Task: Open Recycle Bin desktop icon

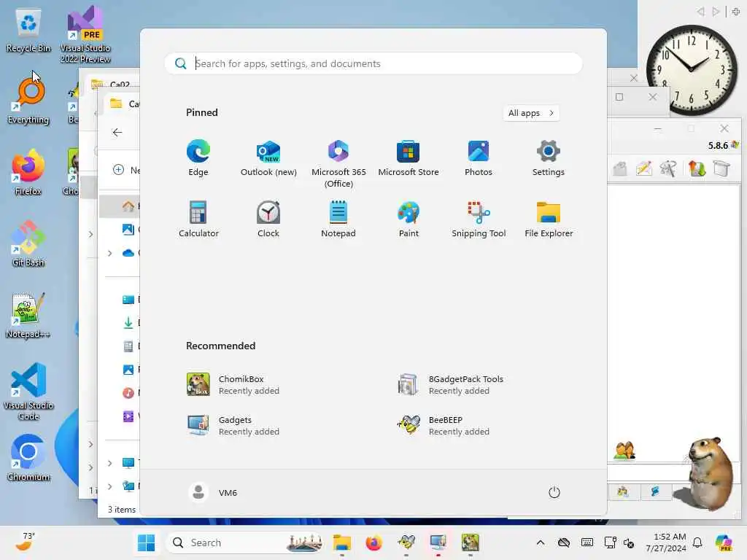Action: tap(28, 31)
